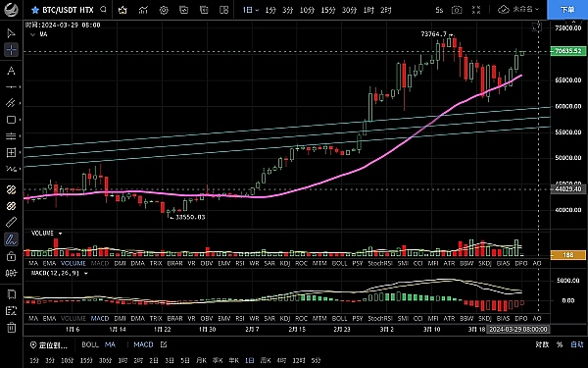588x368 pixels.
Task: Open chart settings gear icon
Action: [x=164, y=10]
